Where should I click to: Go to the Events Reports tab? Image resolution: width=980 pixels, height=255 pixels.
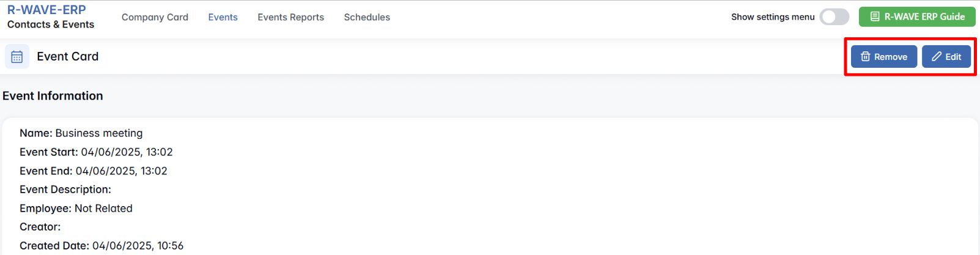290,17
